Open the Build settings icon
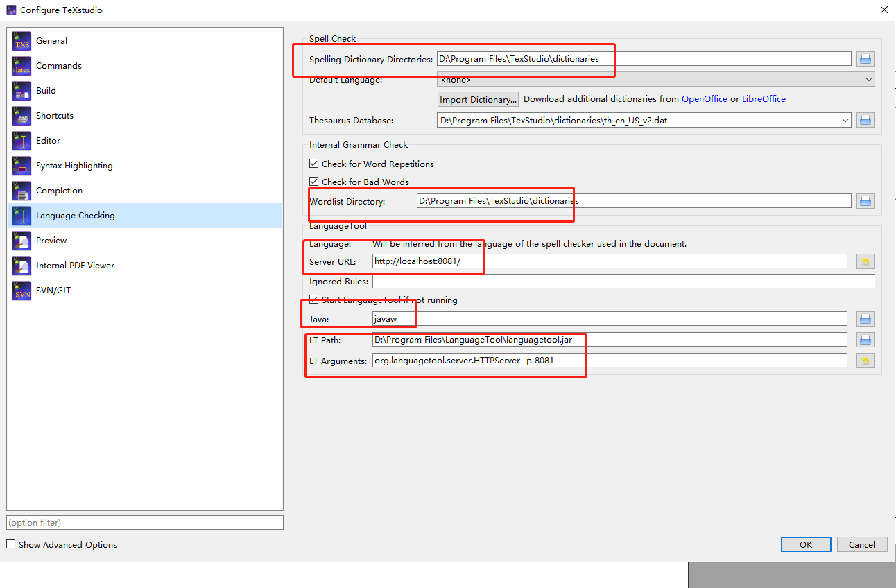The width and height of the screenshot is (896, 588). 21,91
